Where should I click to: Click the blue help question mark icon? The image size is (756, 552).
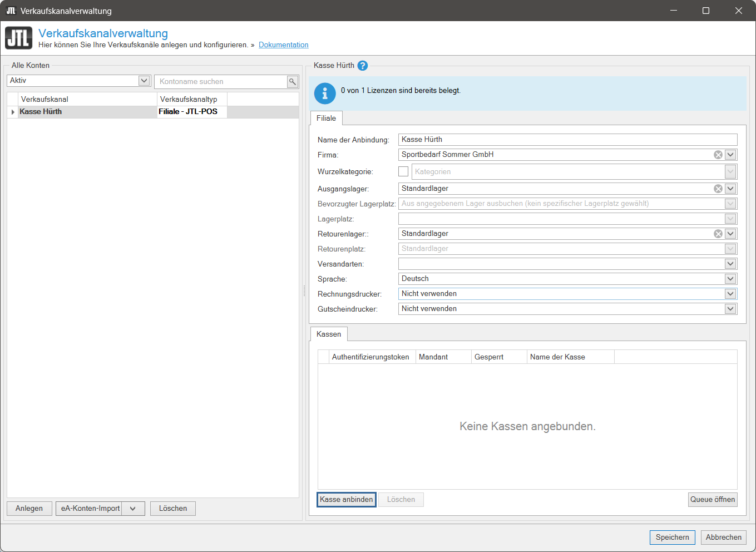tap(363, 66)
